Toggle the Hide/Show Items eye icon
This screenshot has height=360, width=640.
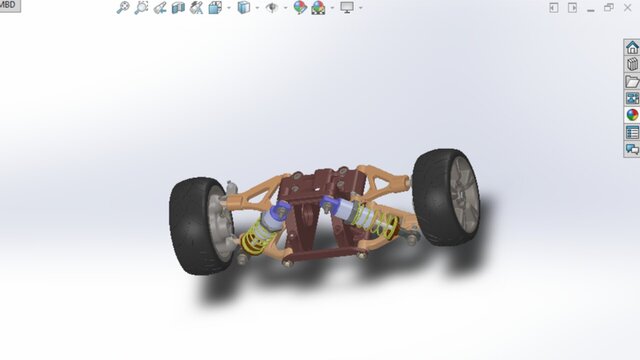point(272,7)
